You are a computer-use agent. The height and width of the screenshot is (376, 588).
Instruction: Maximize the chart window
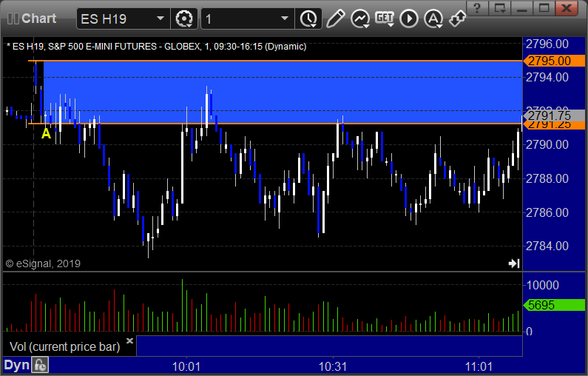[x=544, y=7]
